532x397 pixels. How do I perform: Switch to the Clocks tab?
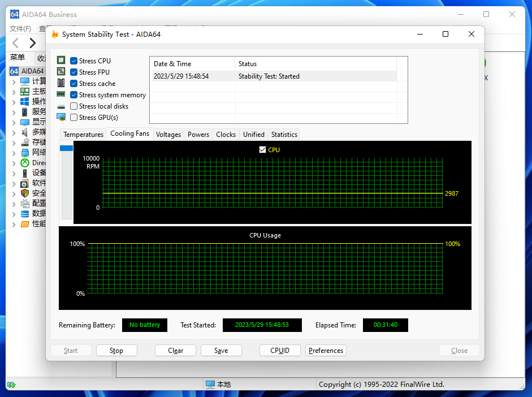(226, 135)
